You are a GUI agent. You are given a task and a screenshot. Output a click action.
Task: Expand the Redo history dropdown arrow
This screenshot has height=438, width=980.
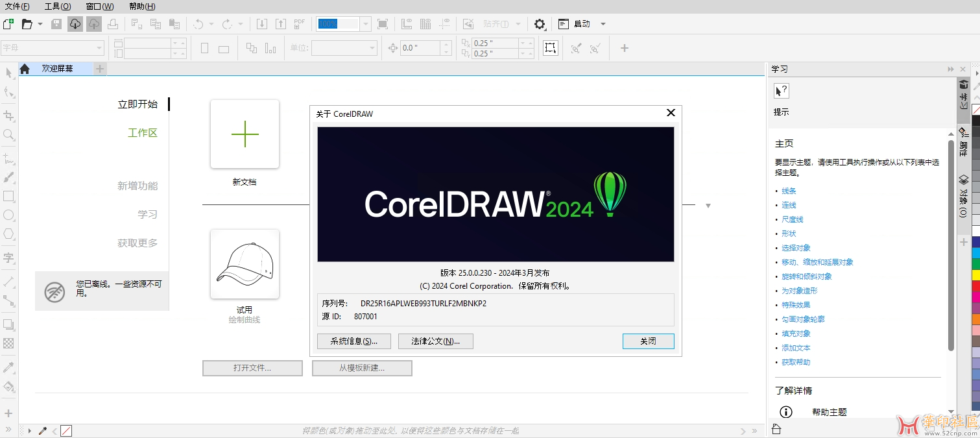pos(240,24)
